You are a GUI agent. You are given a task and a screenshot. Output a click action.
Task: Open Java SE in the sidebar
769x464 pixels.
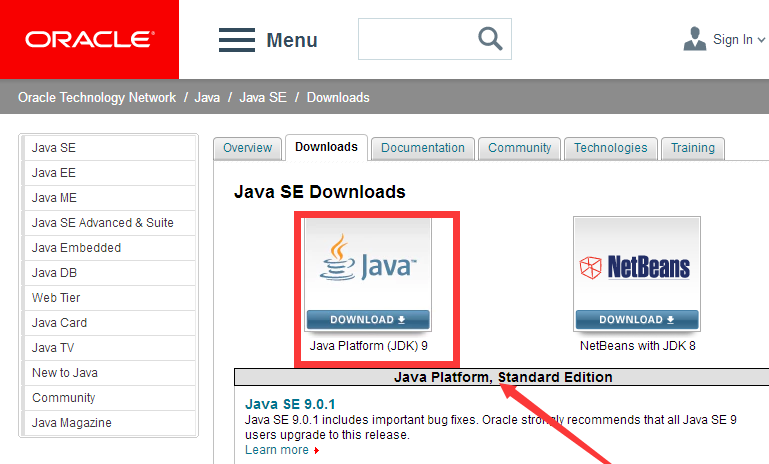click(x=109, y=148)
